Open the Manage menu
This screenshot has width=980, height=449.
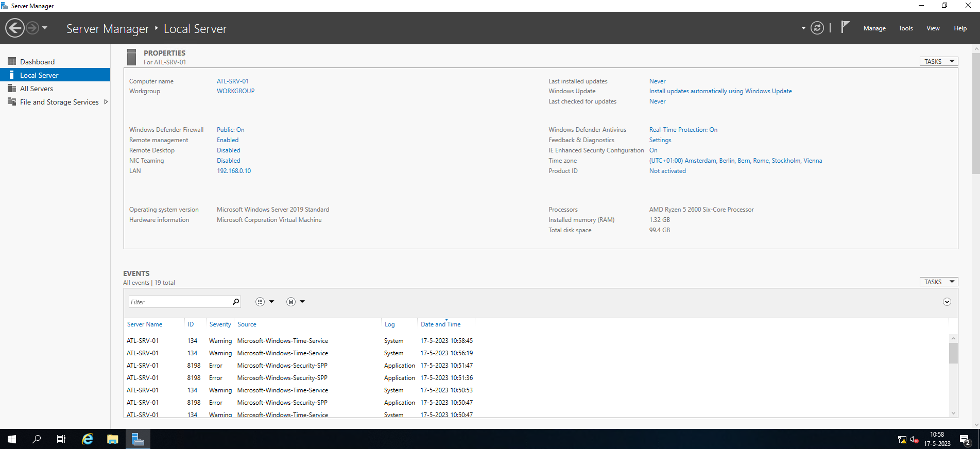[874, 28]
